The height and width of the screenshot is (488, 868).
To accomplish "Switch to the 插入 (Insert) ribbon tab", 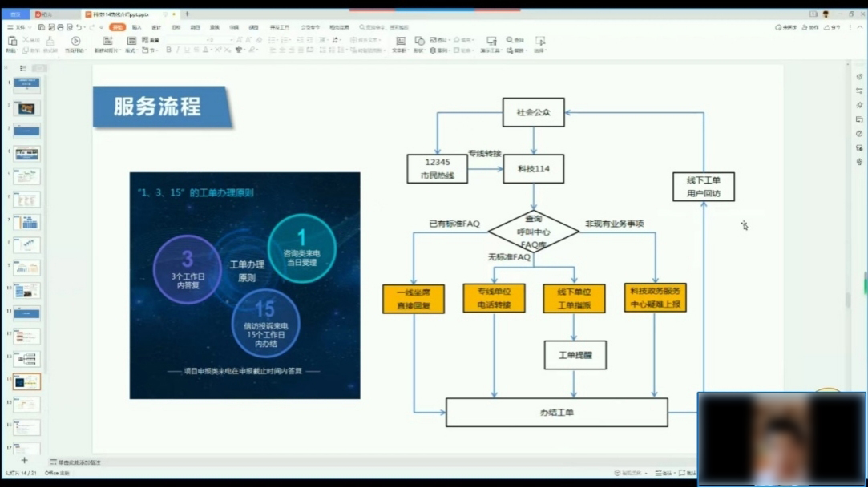I will 136,27.
